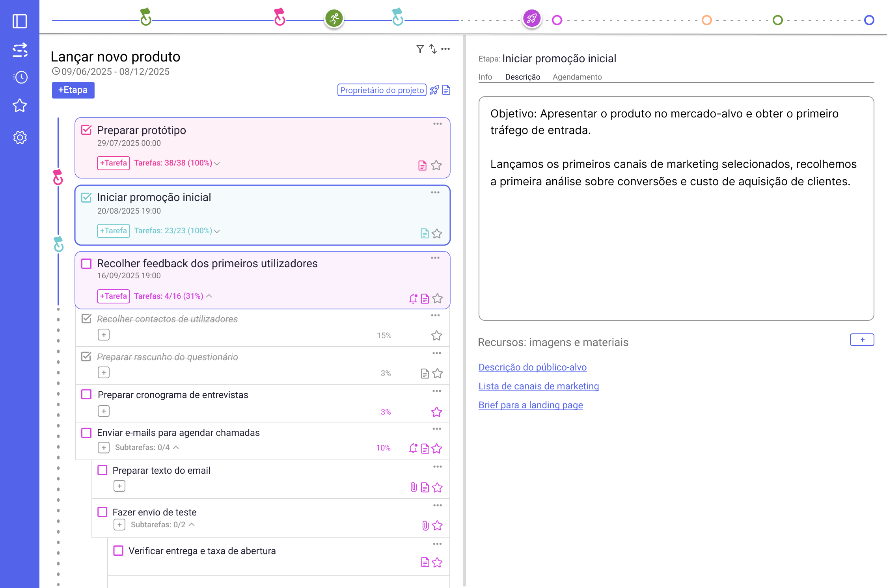Switch to the Info tab
This screenshot has width=887, height=588.
click(x=485, y=77)
